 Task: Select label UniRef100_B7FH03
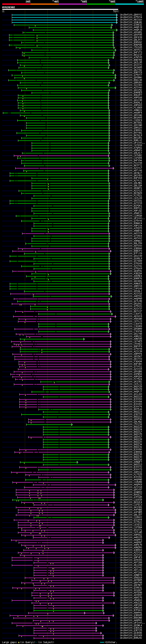coord(131,610)
